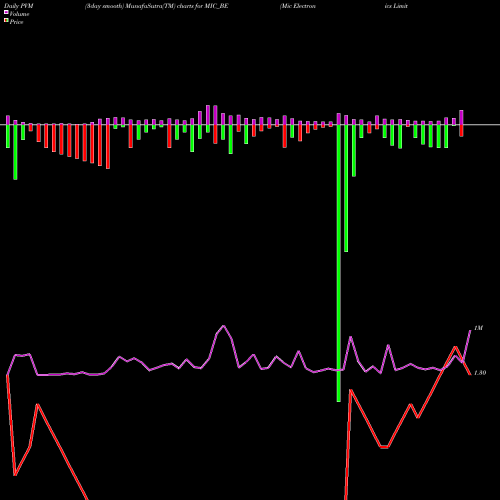Click the MunafaSutra charts for MIC_BE title

coord(156,6)
